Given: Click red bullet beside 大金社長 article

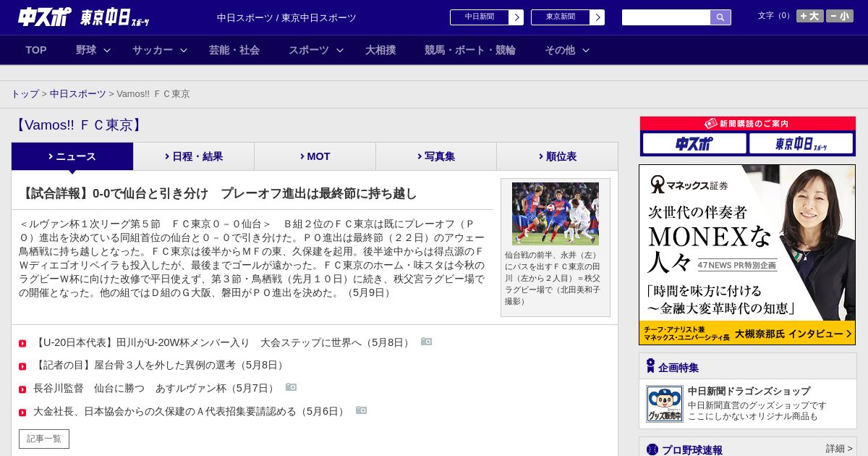Looking at the screenshot, I should (x=22, y=413).
